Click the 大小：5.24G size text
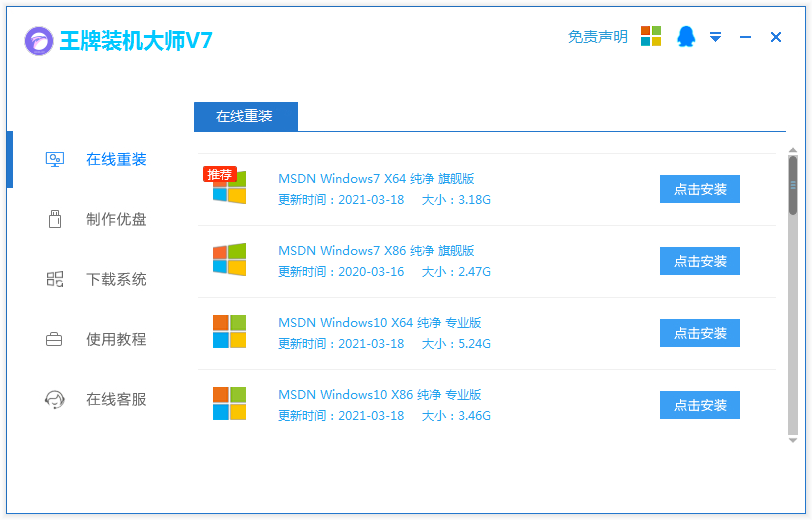 (456, 344)
